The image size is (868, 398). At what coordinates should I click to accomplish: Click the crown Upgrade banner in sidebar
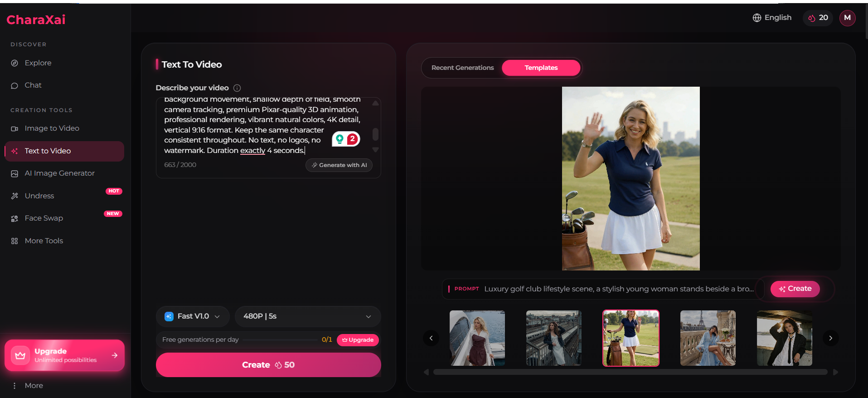(64, 355)
